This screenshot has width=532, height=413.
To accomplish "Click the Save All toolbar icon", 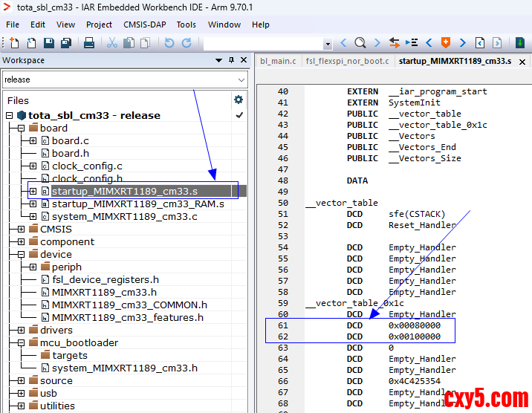I will 65,43.
